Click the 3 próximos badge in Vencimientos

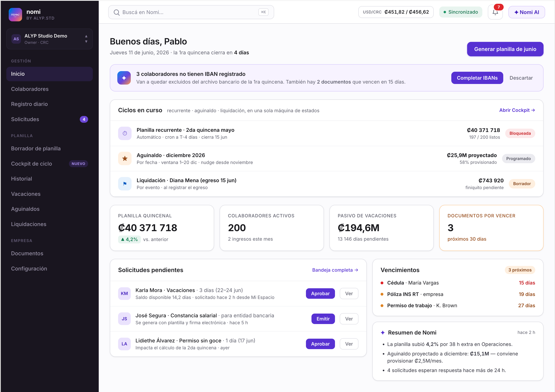point(520,270)
